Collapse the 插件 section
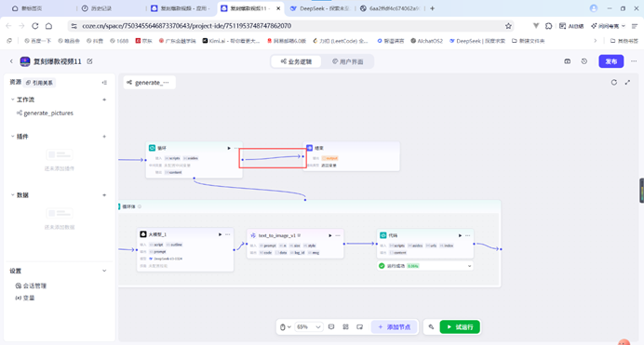Screen dimensions: 644x345 click(12, 137)
